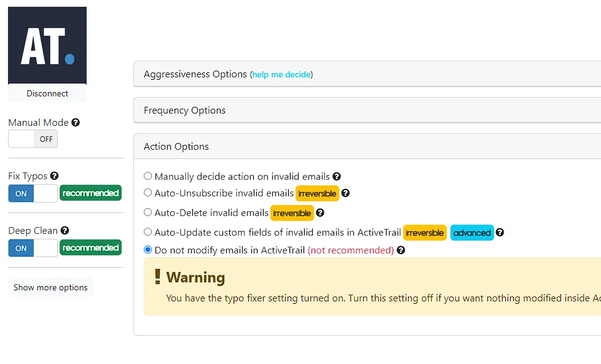This screenshot has width=601, height=364.
Task: Click the Warning heading text
Action: point(195,277)
